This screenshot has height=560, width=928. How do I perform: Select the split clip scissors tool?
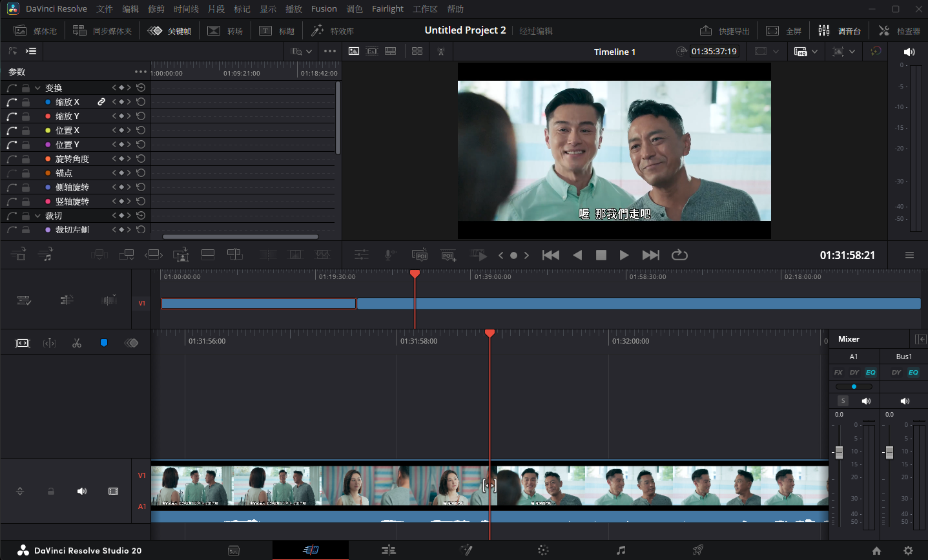click(x=77, y=343)
